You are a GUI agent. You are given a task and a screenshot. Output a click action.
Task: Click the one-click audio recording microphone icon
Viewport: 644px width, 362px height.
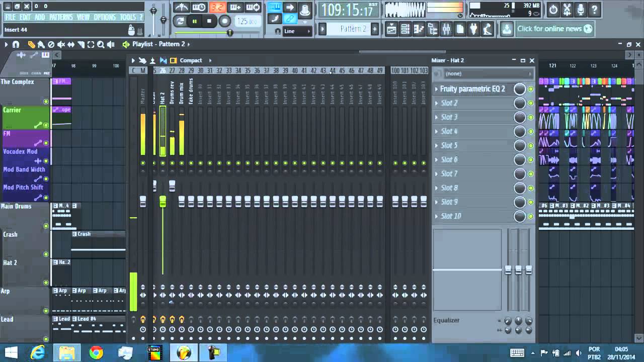coord(581,9)
